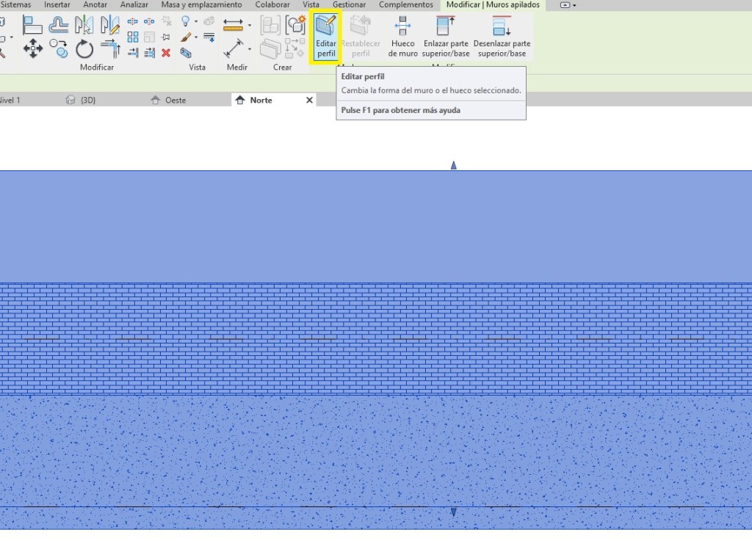Select the Move tool with four arrows

tap(33, 49)
